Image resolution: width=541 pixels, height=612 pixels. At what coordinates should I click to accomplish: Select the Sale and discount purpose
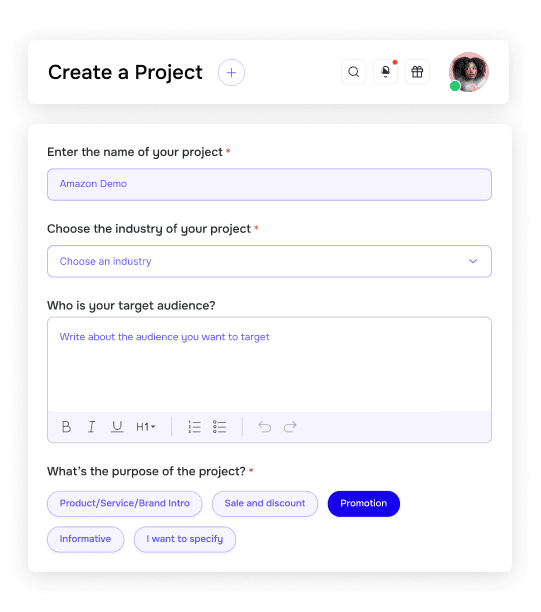point(265,503)
